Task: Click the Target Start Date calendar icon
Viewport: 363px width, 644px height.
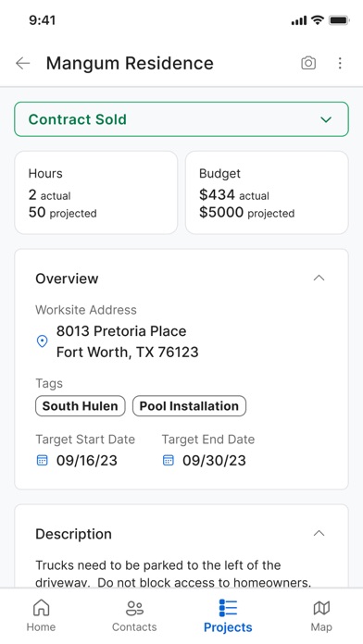Action: tap(43, 460)
